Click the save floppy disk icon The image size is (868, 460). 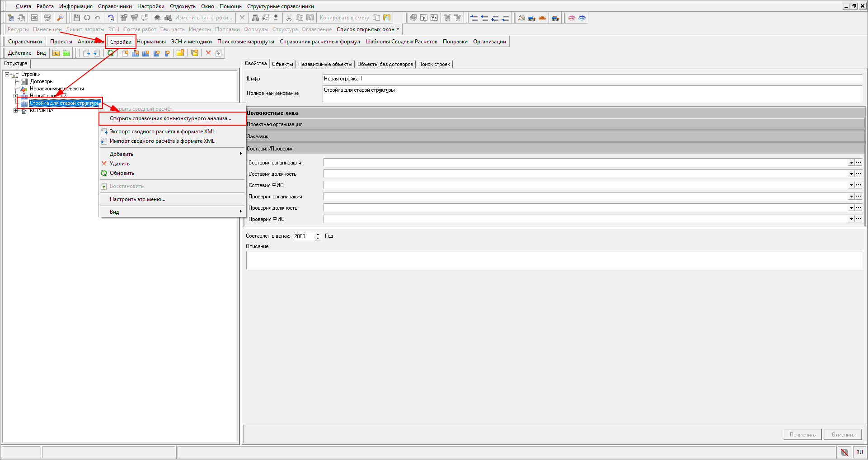(76, 18)
